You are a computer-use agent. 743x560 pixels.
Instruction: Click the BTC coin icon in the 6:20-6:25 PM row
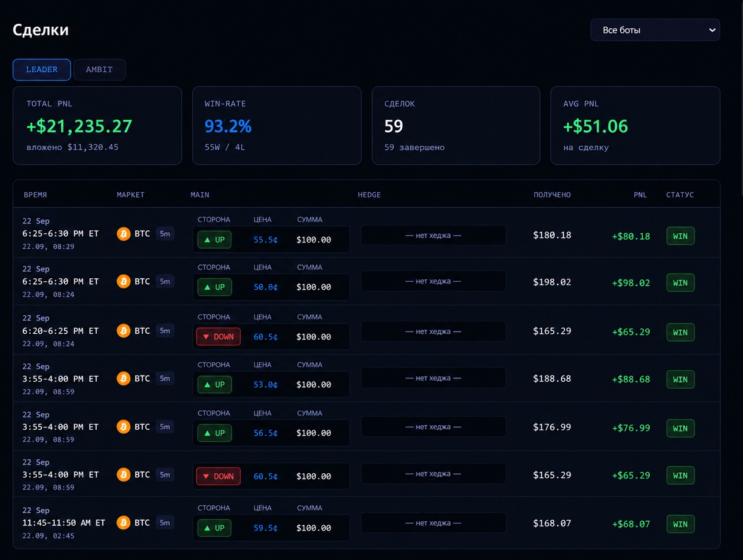pyautogui.click(x=123, y=331)
